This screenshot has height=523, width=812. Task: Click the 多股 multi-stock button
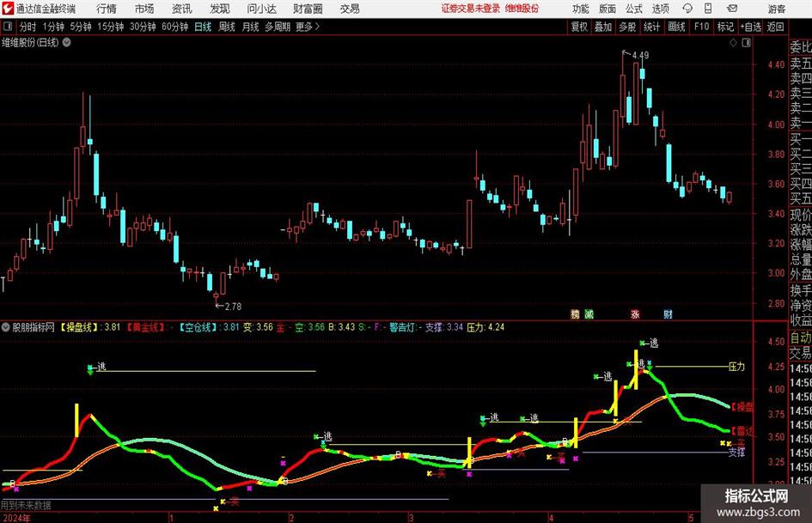pos(627,27)
